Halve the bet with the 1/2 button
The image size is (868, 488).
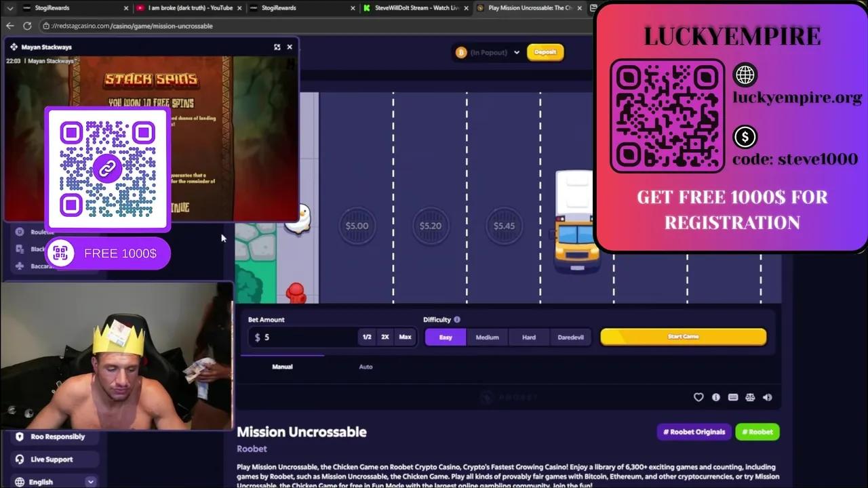click(x=367, y=337)
